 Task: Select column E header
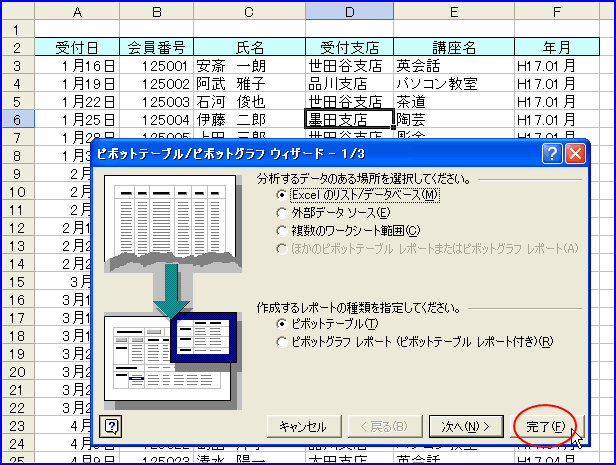pyautogui.click(x=454, y=12)
